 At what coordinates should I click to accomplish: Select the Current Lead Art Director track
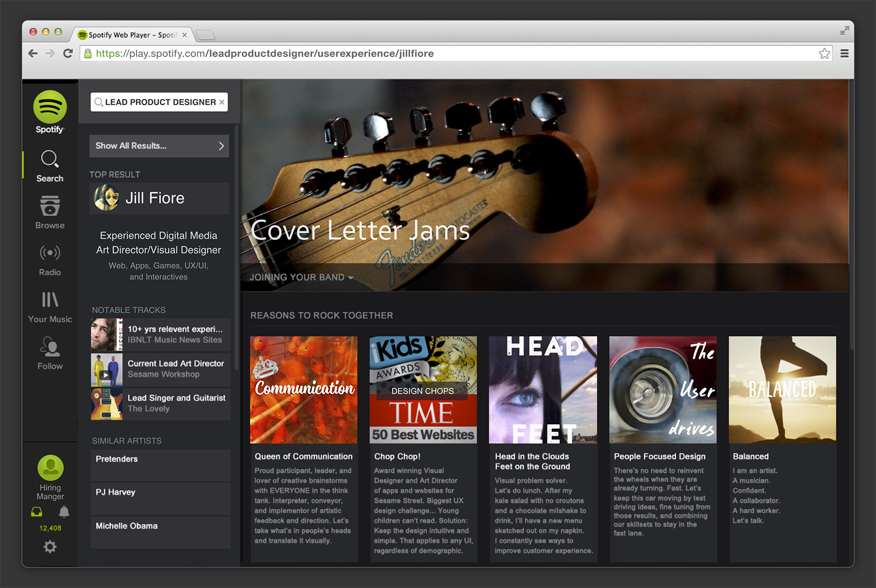point(160,370)
